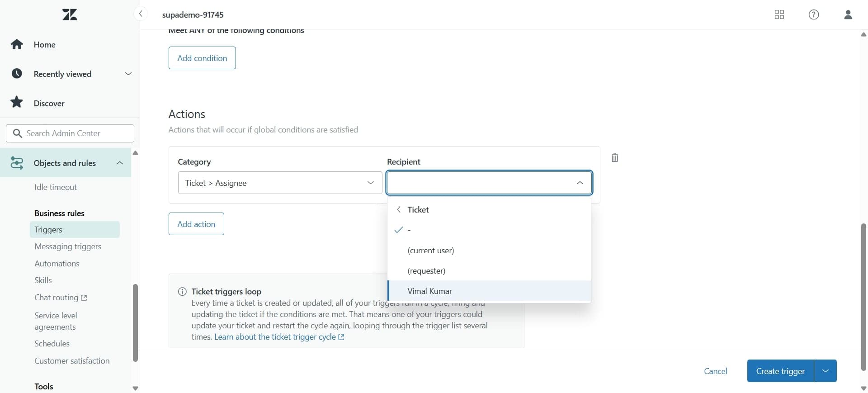This screenshot has width=868, height=393.
Task: Collapse sidebar with the chevron arrow
Action: [x=141, y=14]
